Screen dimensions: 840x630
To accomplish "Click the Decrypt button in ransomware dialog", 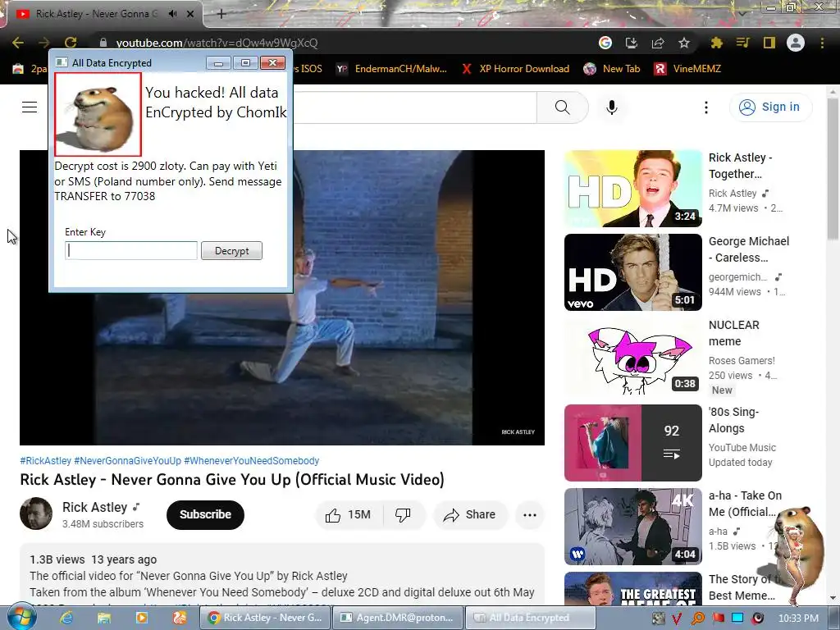I will pos(231,251).
